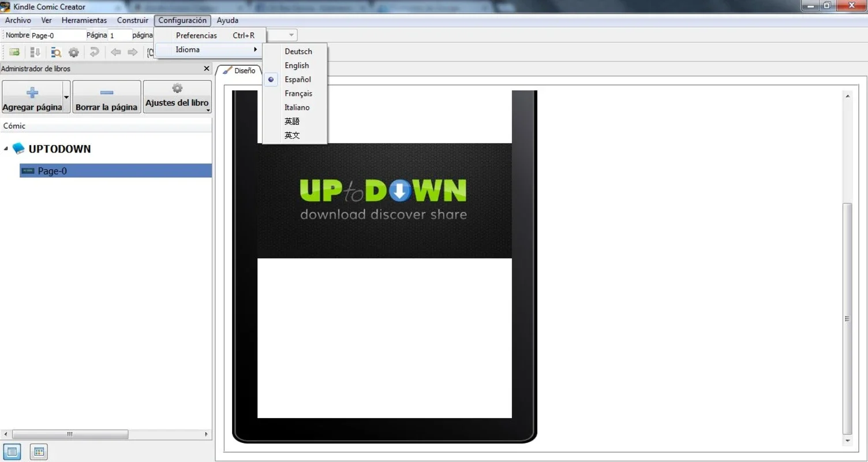Click the book icon beside UPTODOWN

click(x=19, y=148)
